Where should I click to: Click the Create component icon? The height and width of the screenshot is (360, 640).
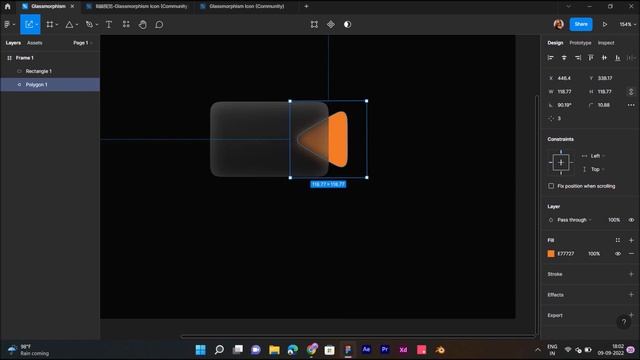tap(331, 24)
